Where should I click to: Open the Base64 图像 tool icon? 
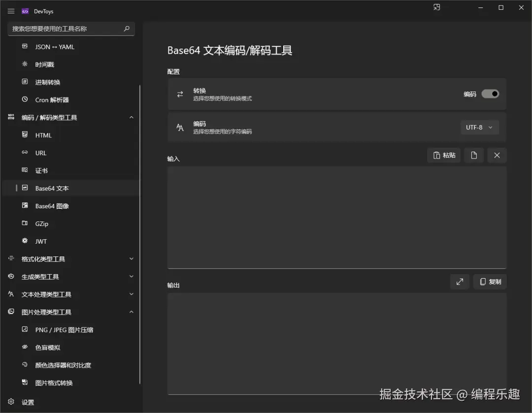point(25,205)
